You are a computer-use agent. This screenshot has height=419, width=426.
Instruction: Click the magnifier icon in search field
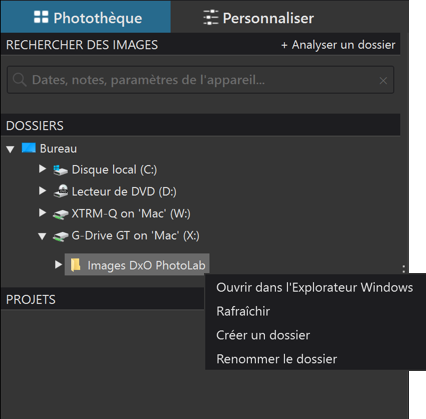[19, 80]
